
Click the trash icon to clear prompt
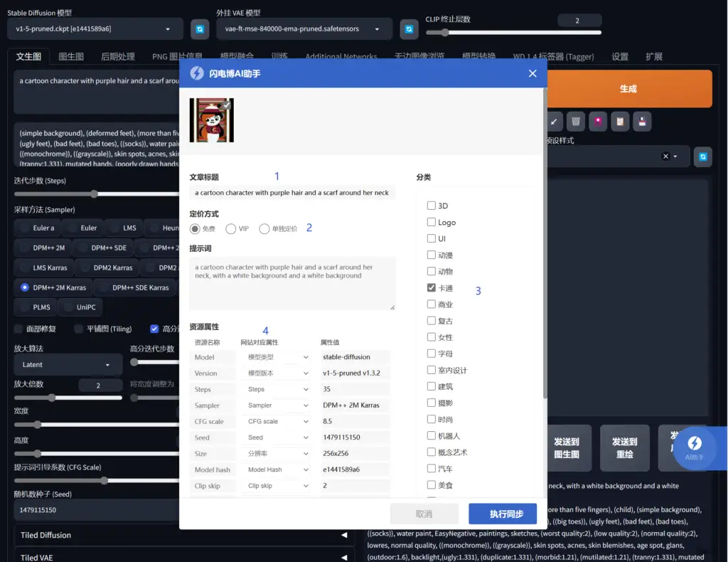pyautogui.click(x=576, y=122)
